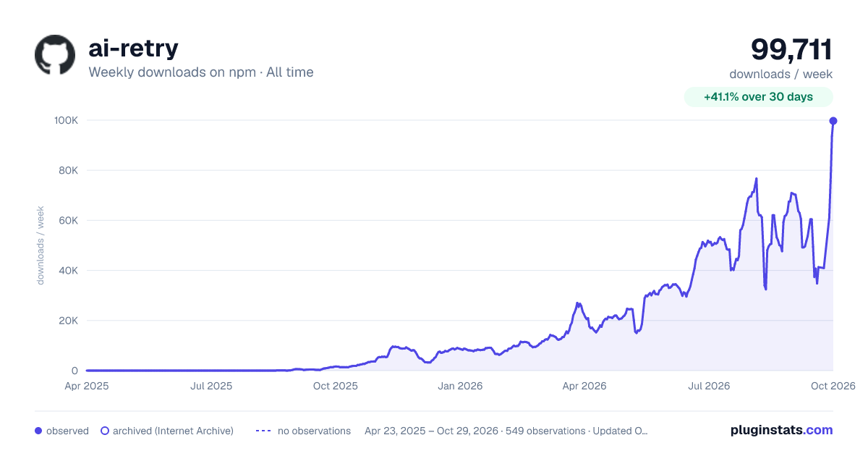Click the Oct 2025 x-axis label
Image resolution: width=868 pixels, height=456 pixels.
point(336,386)
